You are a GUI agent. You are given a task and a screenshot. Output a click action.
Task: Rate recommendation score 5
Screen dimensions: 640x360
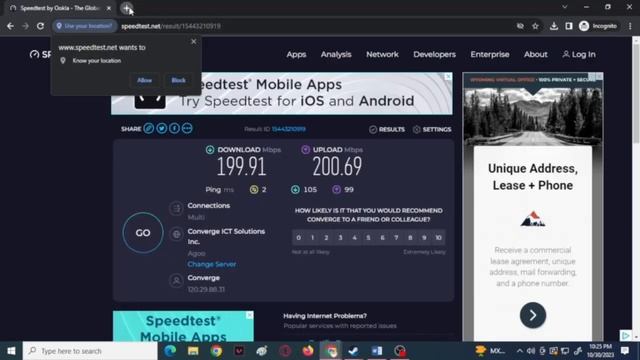pos(368,238)
